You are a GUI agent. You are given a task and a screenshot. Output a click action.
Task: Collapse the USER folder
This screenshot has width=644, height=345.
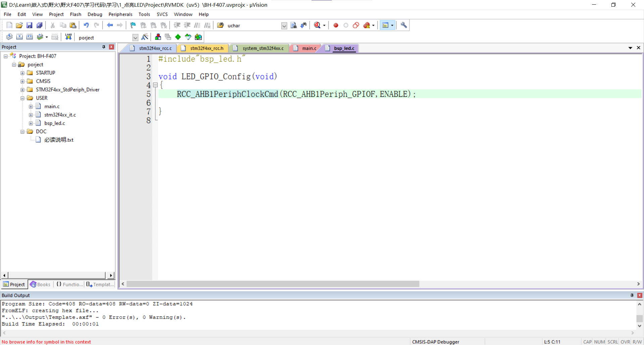tap(22, 98)
